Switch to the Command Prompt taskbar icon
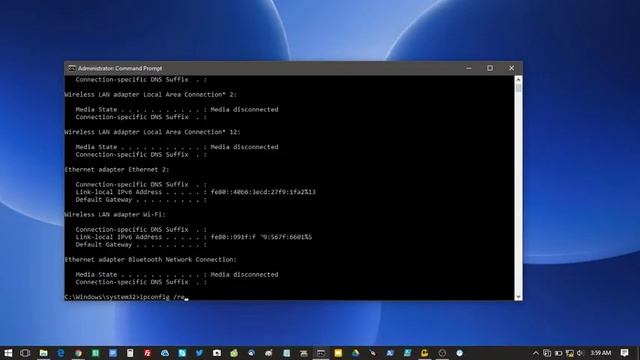The width and height of the screenshot is (640, 360). pos(321,353)
